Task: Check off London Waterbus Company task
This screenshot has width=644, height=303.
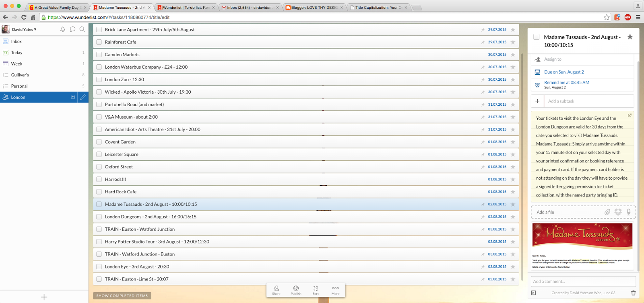Action: tap(99, 67)
